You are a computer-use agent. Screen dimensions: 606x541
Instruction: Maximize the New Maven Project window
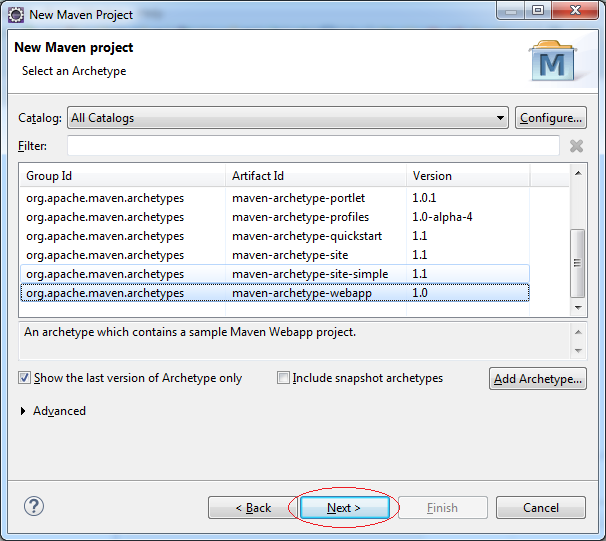point(538,10)
